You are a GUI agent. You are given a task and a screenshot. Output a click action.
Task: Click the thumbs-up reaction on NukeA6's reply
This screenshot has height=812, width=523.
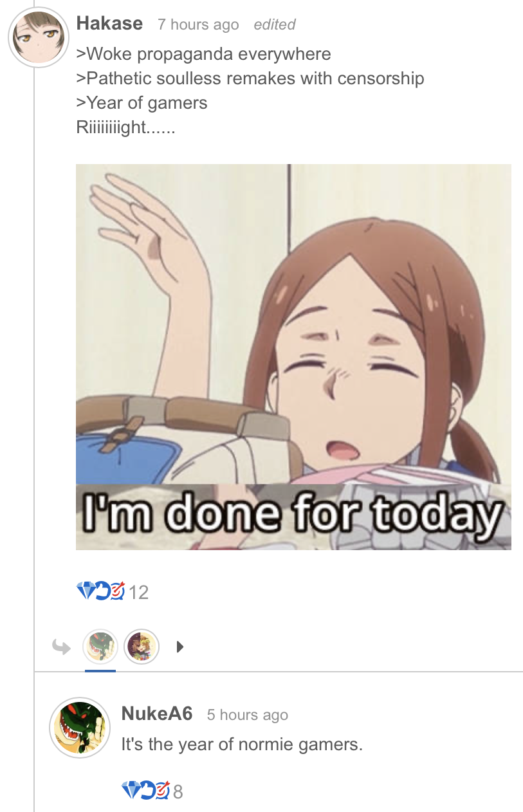(x=147, y=789)
